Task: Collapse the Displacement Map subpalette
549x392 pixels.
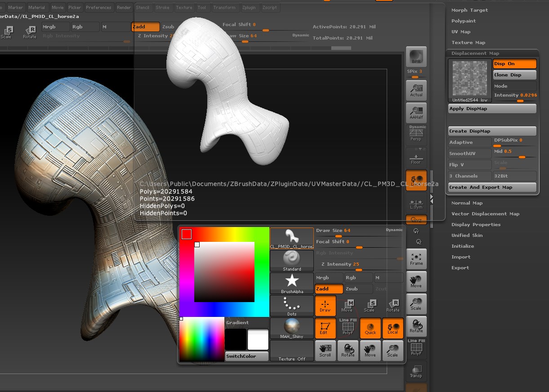Action: 475,53
